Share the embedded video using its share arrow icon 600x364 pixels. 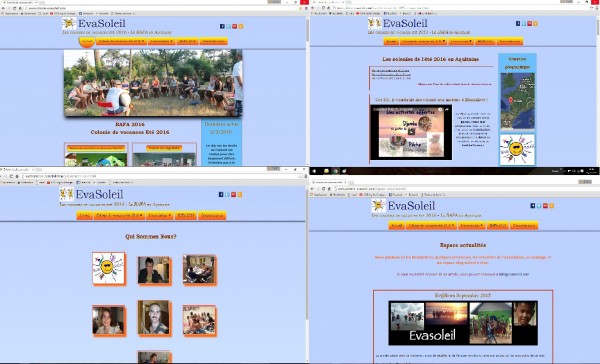447,109
